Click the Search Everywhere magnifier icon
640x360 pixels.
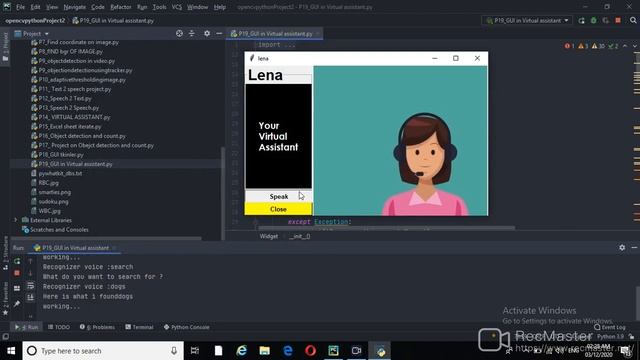click(x=633, y=20)
